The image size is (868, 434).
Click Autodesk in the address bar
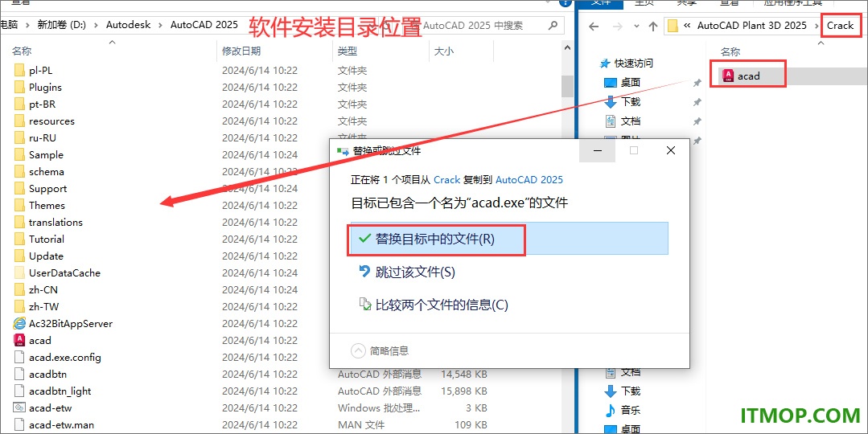[129, 25]
